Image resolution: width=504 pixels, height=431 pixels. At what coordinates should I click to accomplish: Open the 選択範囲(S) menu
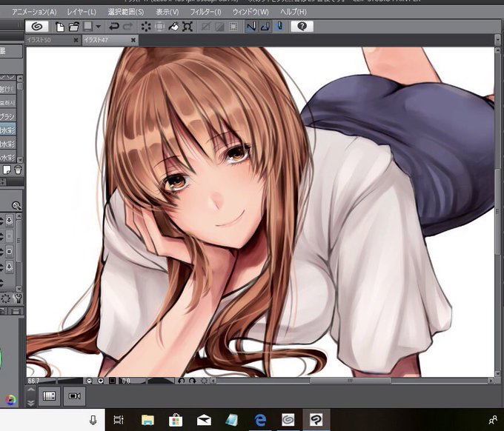tap(126, 12)
